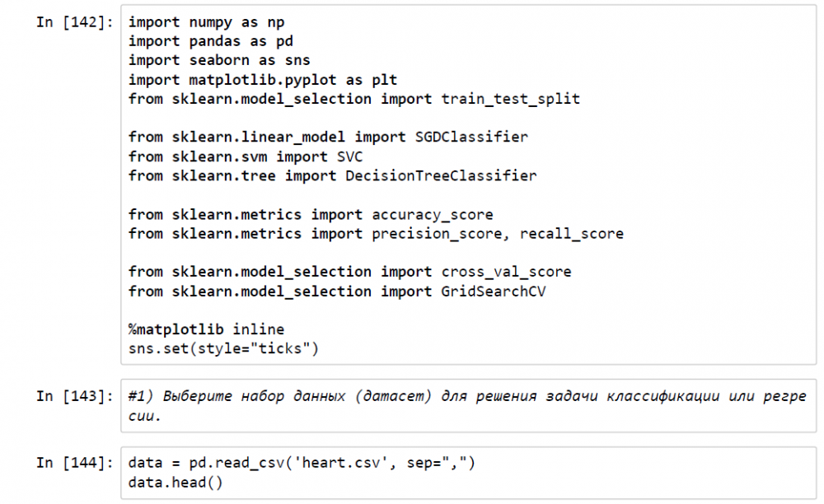The height and width of the screenshot is (504, 824).
Task: Place cursor on sns.set(style="ticks") line
Action: pos(223,349)
